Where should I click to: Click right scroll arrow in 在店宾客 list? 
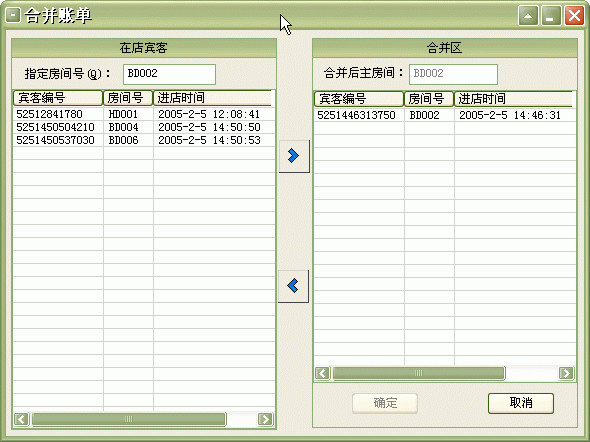pyautogui.click(x=265, y=419)
